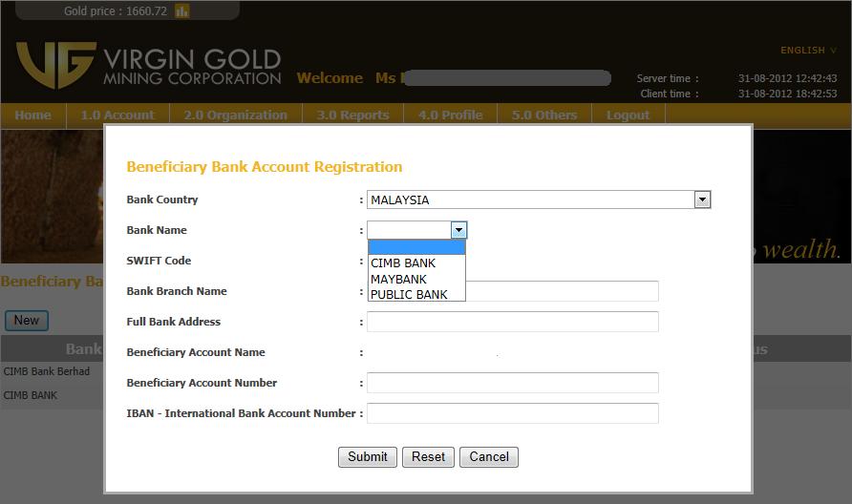852x504 pixels.
Task: Open the 3.0 Reports menu
Action: pyautogui.click(x=352, y=115)
